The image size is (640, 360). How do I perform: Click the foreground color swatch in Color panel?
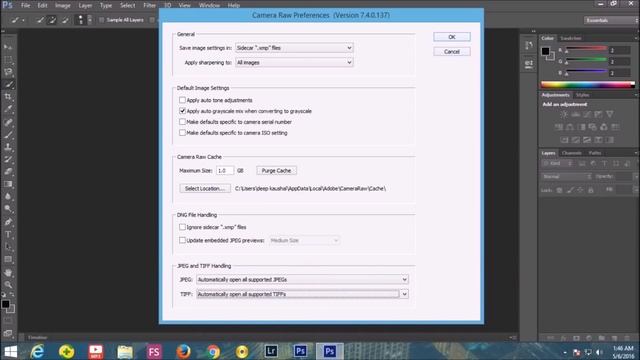pyautogui.click(x=545, y=51)
